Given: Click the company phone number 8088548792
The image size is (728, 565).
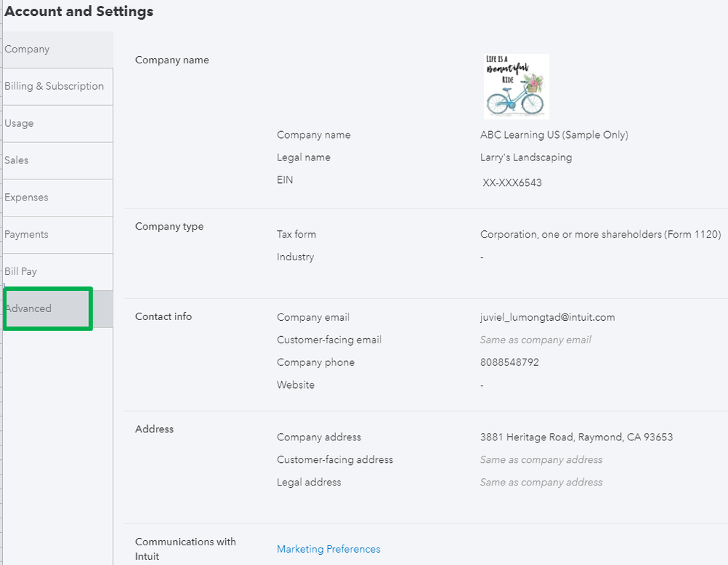Looking at the screenshot, I should (x=509, y=362).
